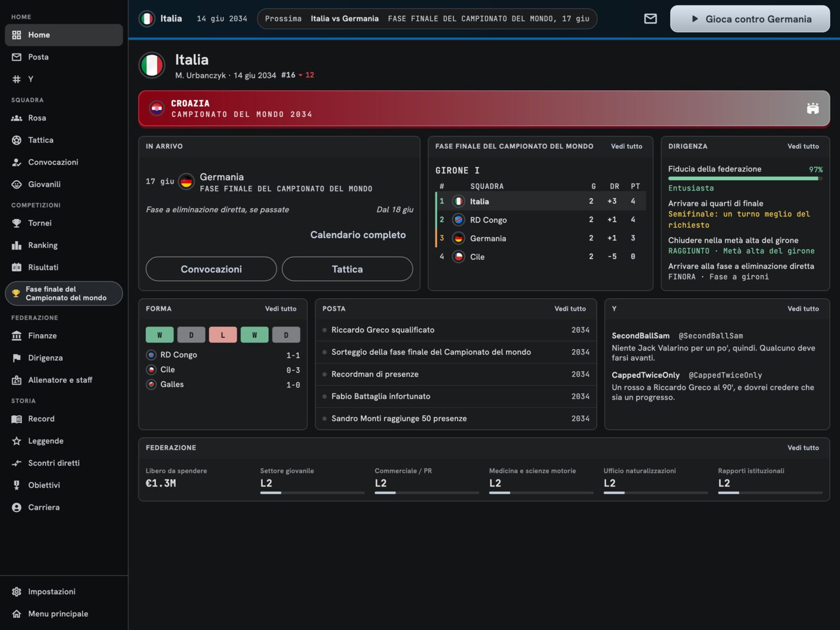Open Posta in the sidebar
The height and width of the screenshot is (630, 840).
64,57
